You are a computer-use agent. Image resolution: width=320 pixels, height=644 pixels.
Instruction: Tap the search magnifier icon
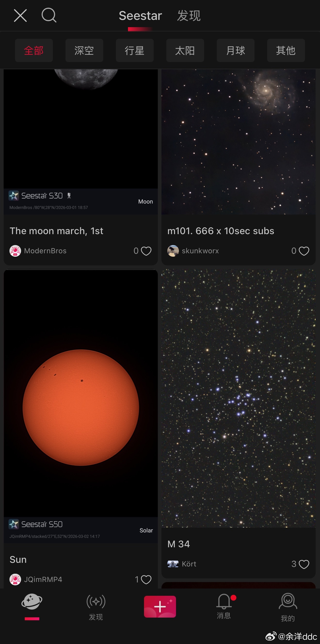click(49, 15)
